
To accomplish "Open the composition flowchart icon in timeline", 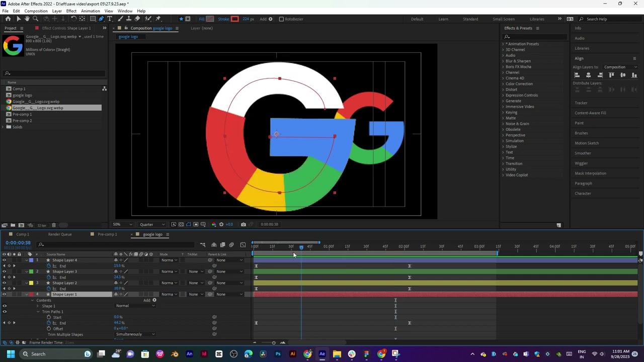I will 203,245.
